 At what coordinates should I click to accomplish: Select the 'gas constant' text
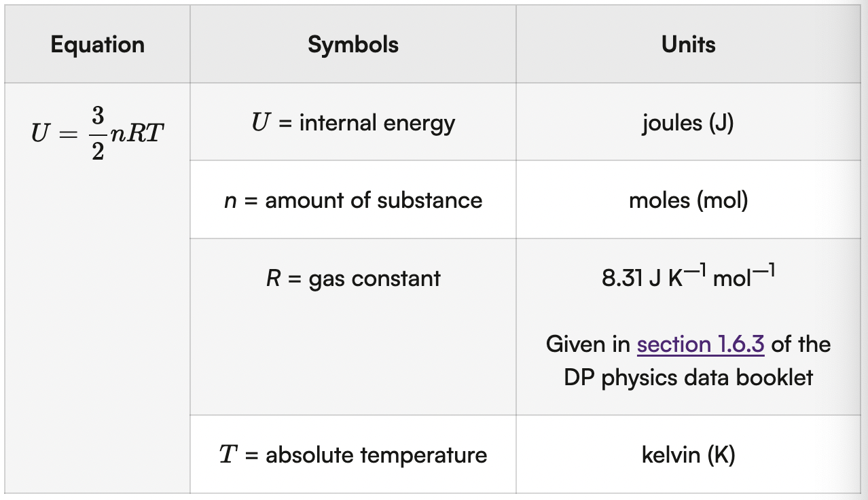click(x=374, y=279)
